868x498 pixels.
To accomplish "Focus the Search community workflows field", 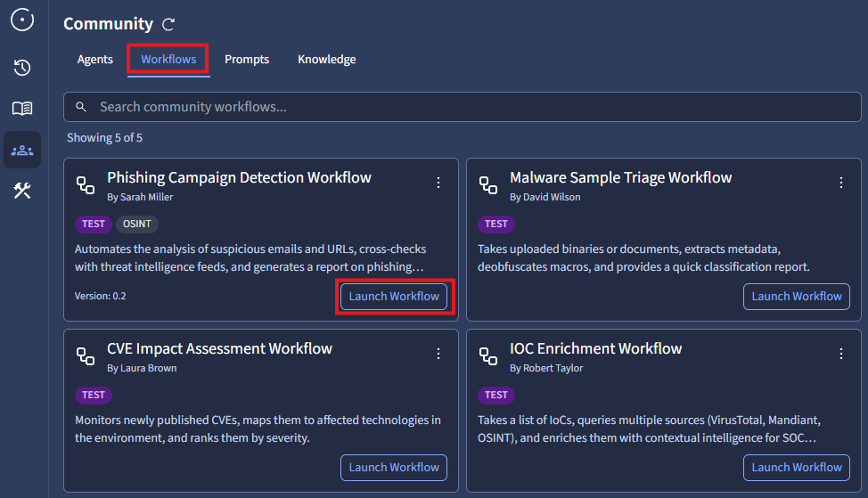I will click(463, 107).
